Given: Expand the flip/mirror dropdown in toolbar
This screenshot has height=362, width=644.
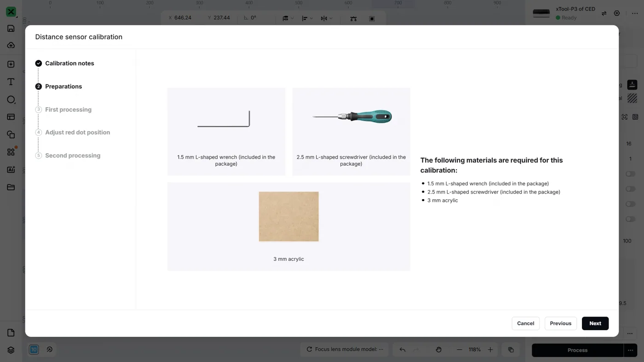Looking at the screenshot, I should click(327, 18).
